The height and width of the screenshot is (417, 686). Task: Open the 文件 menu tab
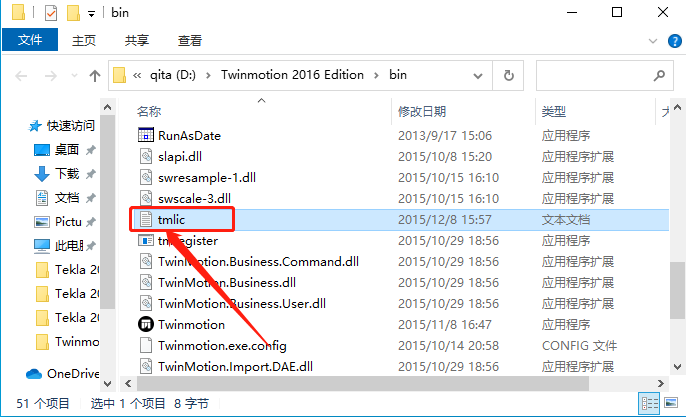click(x=30, y=40)
